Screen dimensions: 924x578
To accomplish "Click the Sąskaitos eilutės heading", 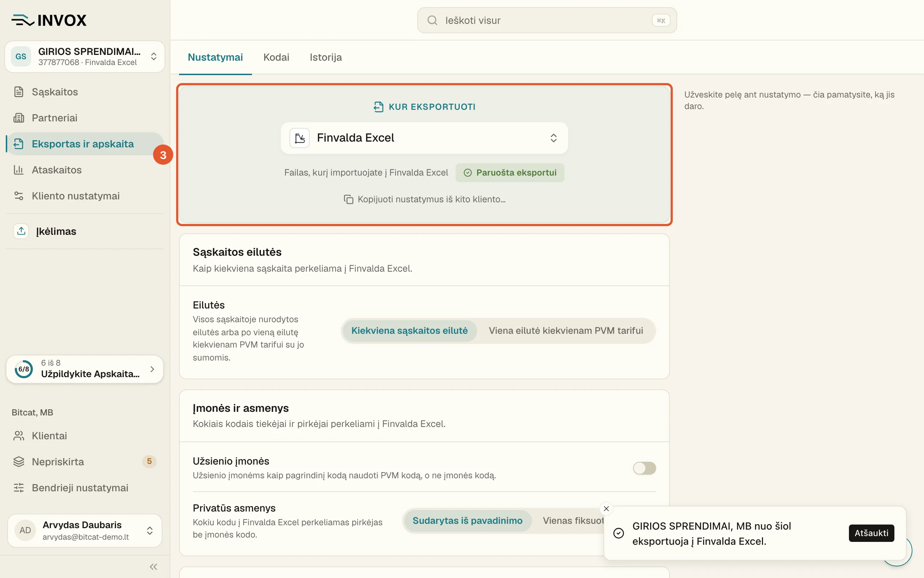I will (x=237, y=252).
